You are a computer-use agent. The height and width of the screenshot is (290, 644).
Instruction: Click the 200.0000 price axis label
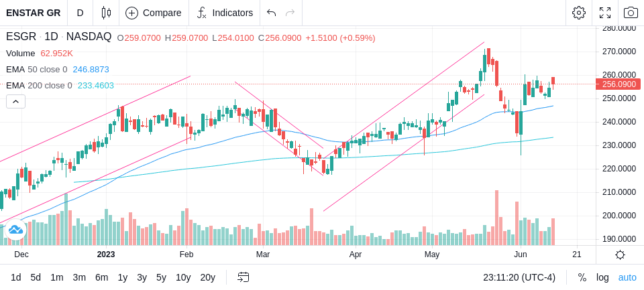(x=619, y=216)
